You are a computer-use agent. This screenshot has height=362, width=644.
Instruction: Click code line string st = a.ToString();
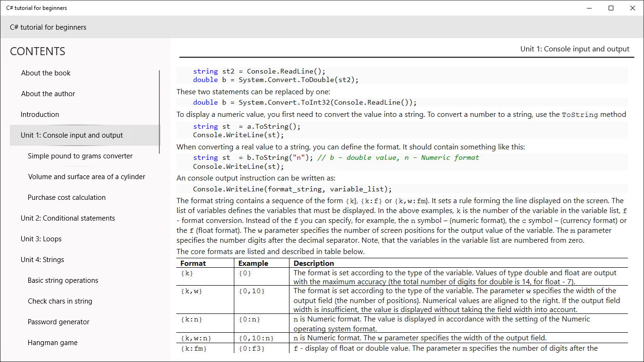pos(247,126)
